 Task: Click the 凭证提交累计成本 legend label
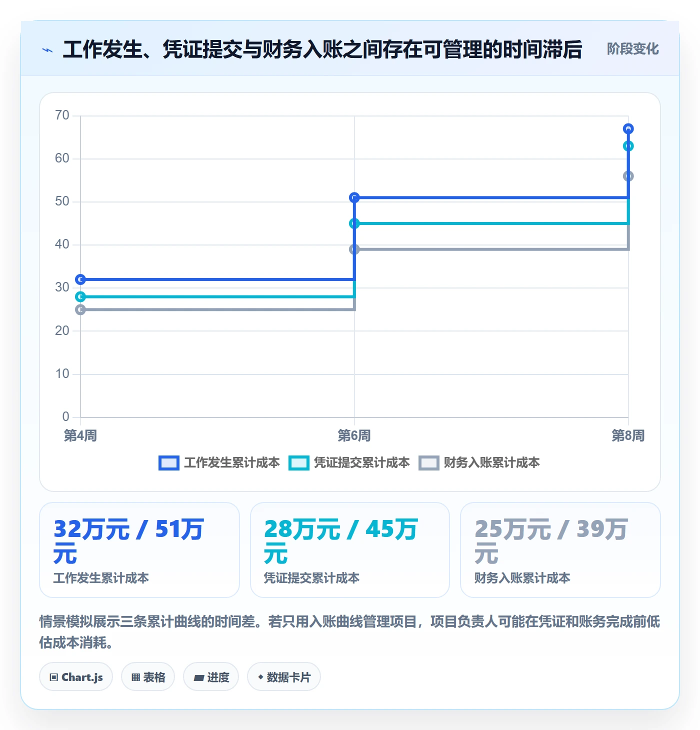pyautogui.click(x=362, y=463)
